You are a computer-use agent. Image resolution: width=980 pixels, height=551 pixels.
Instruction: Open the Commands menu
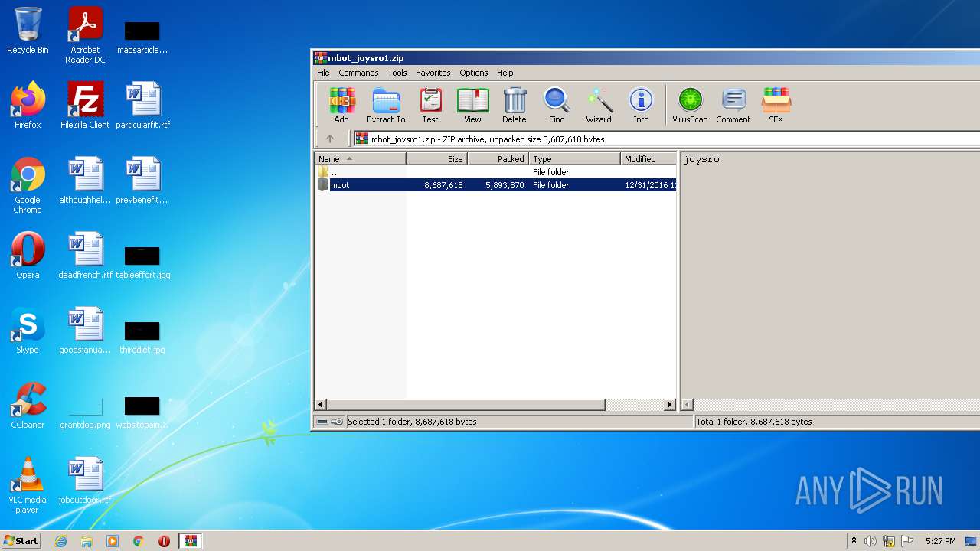click(x=358, y=73)
